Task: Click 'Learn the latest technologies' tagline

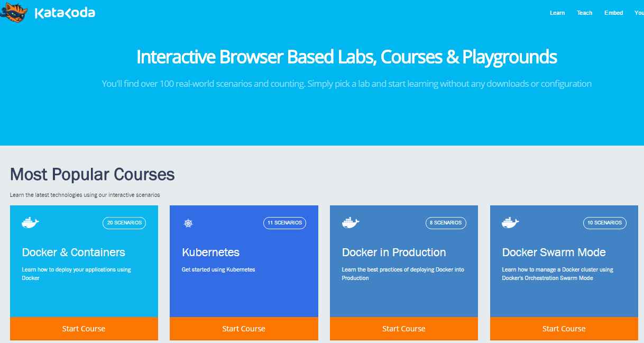Action: [x=85, y=195]
